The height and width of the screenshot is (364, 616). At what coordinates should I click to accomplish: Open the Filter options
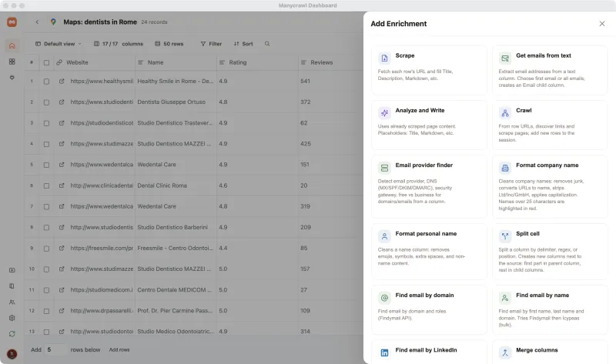click(211, 44)
